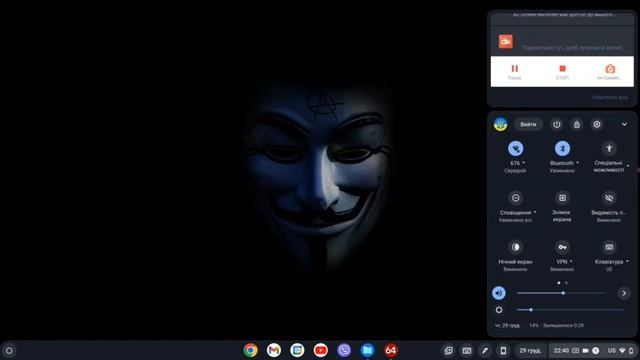Toggle Nearby visibility button

point(609,198)
